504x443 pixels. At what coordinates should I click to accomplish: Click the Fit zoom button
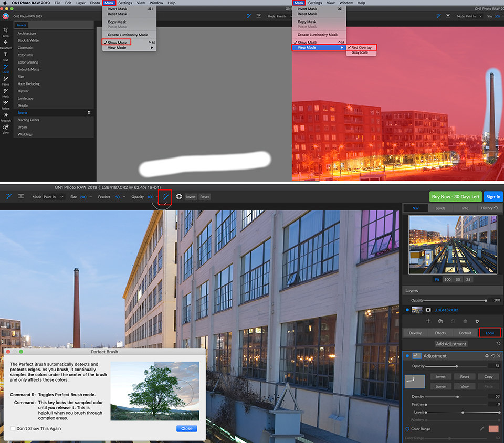pyautogui.click(x=437, y=279)
